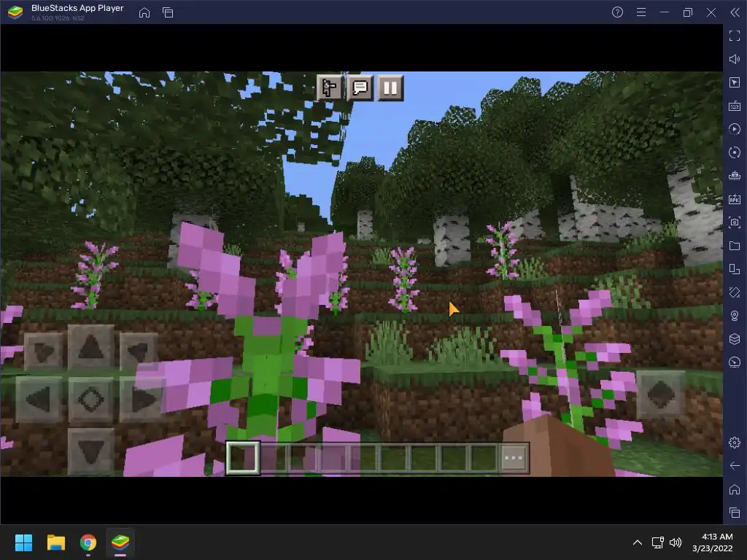Select the ninth hotbar slot
The width and height of the screenshot is (747, 560).
[x=483, y=458]
